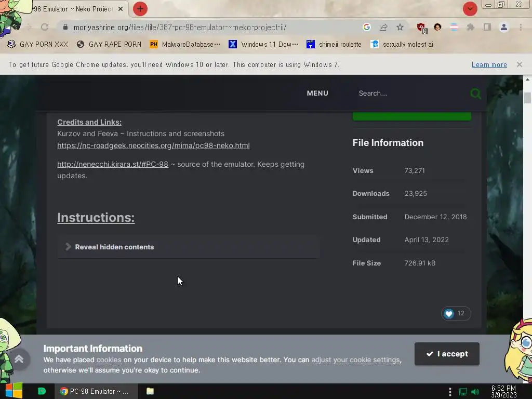This screenshot has width=532, height=399.
Task: Click the reaction count 12
Action: 461,313
